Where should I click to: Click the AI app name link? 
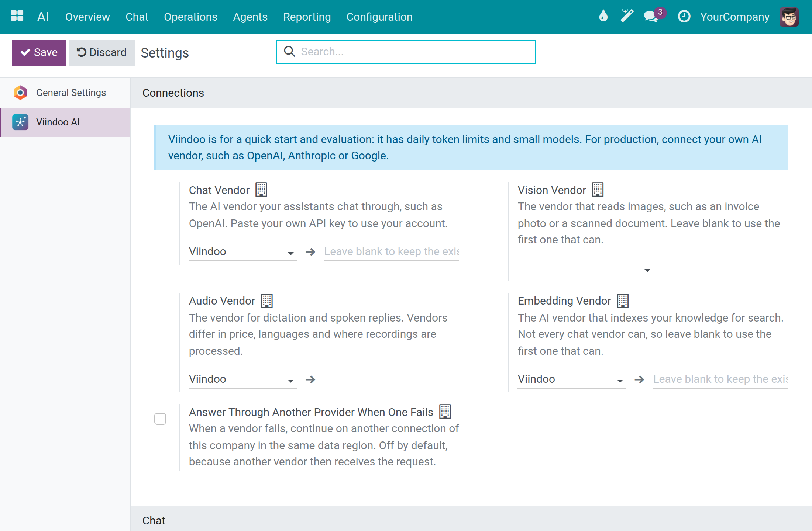(43, 17)
